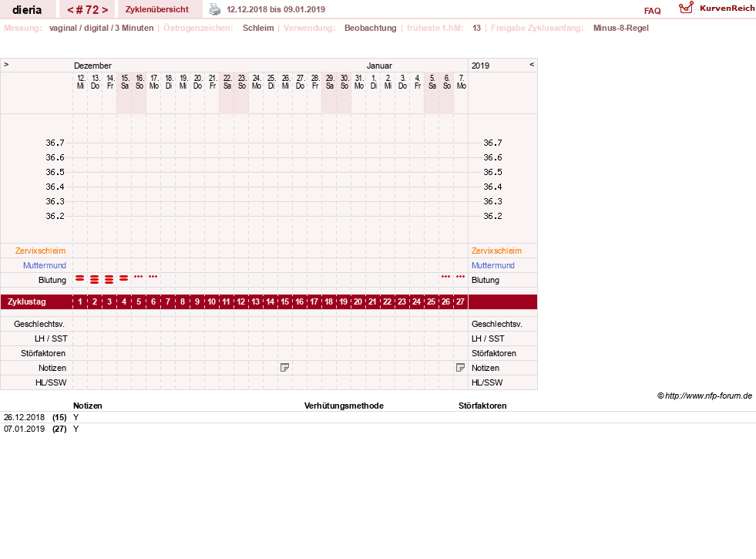Click the Dezember month label
Image resolution: width=756 pixels, height=559 pixels.
click(92, 66)
